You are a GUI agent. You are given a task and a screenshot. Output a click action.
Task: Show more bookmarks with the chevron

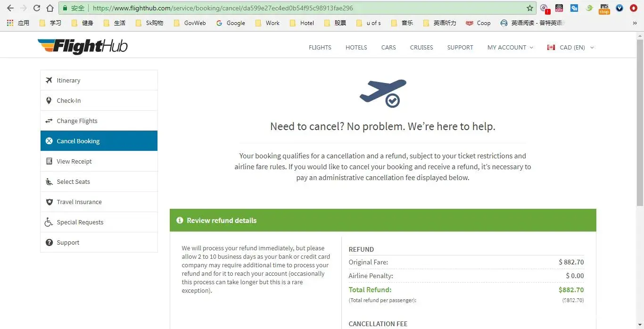coord(635,23)
